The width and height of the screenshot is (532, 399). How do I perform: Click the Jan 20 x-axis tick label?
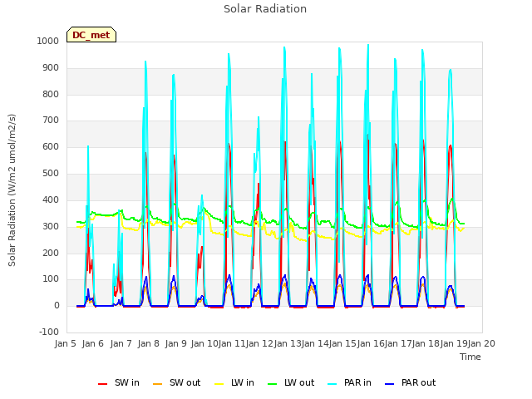coord(481,343)
